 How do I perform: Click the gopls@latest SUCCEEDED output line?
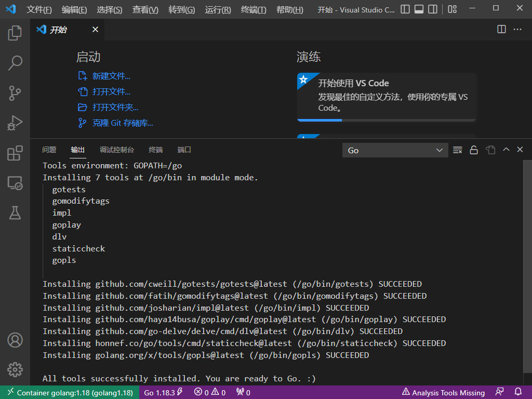coord(206,355)
